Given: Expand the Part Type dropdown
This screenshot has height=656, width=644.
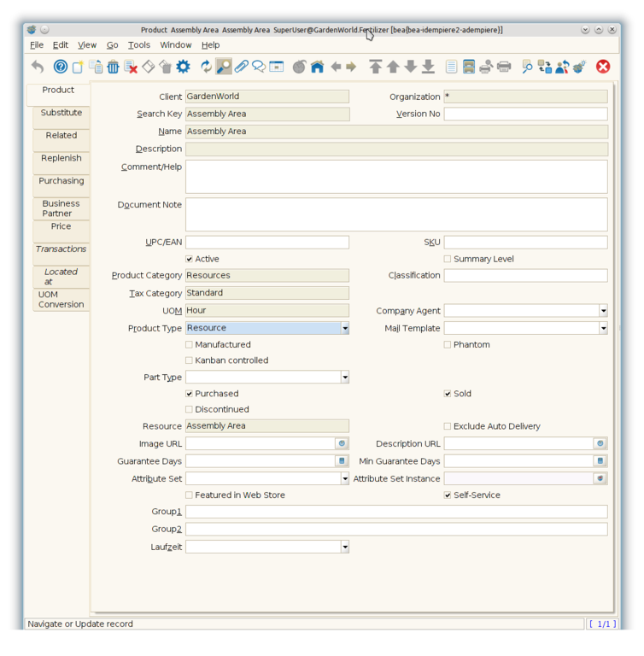Looking at the screenshot, I should click(x=345, y=378).
